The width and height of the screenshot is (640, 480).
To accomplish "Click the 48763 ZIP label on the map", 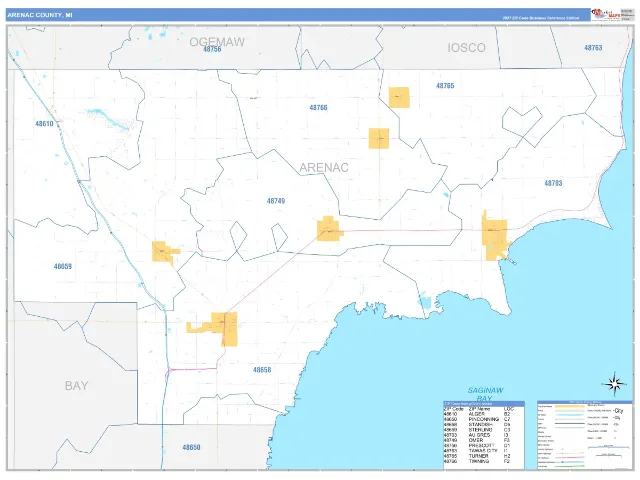I will point(593,48).
